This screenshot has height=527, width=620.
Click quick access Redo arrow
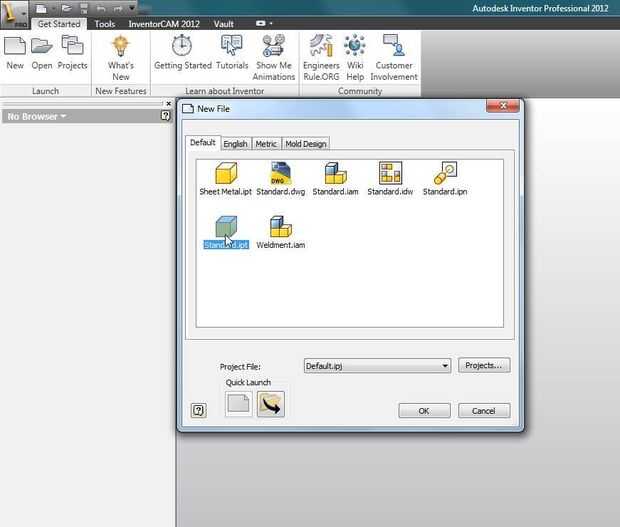pos(118,8)
